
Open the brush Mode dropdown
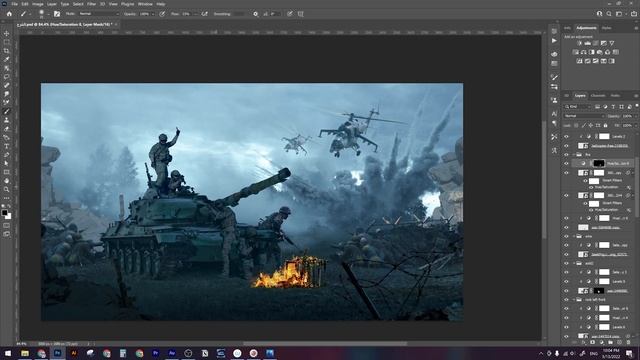pos(98,14)
